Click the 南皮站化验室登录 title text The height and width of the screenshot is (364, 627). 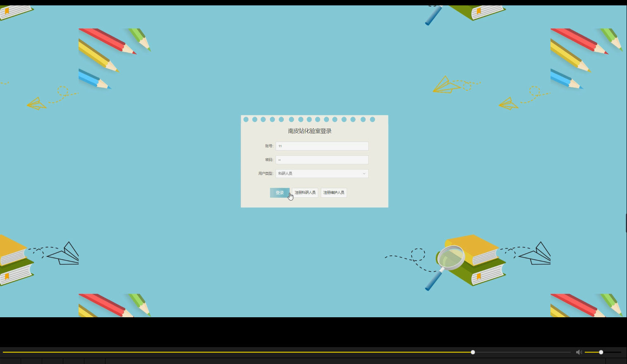(x=310, y=131)
